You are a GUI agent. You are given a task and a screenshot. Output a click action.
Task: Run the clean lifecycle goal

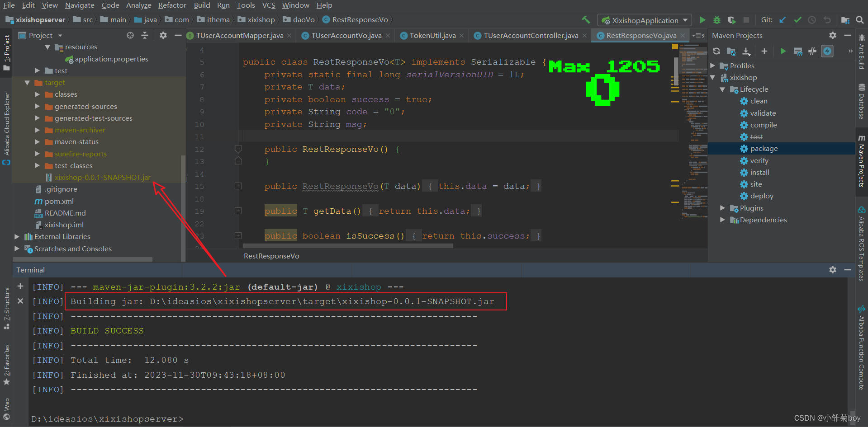(758, 101)
